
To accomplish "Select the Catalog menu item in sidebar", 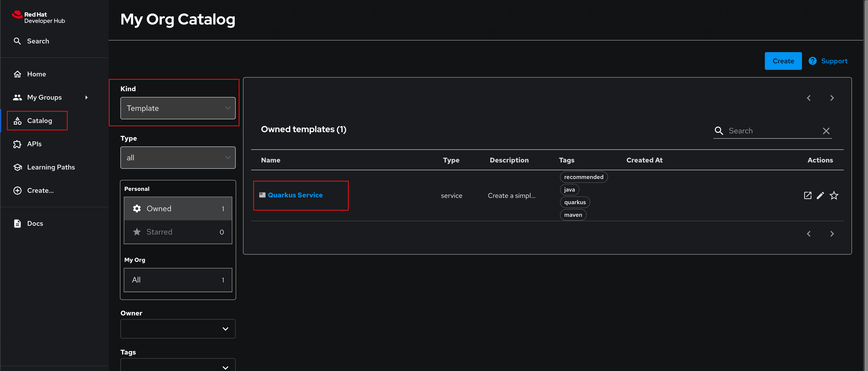I will click(39, 121).
